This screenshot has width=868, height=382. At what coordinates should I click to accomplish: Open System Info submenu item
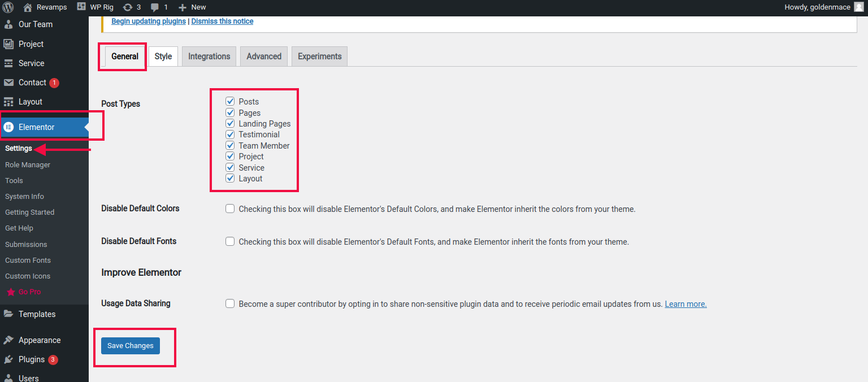pyautogui.click(x=24, y=197)
